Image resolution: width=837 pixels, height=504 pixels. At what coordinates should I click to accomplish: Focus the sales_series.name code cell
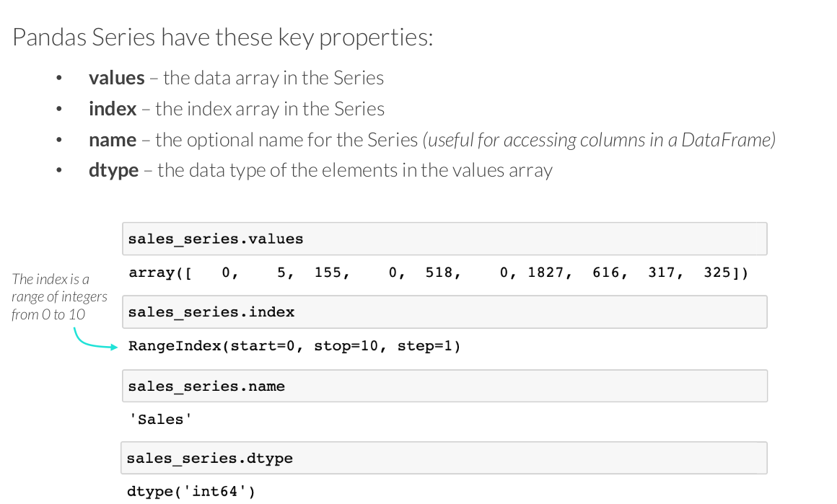click(444, 386)
